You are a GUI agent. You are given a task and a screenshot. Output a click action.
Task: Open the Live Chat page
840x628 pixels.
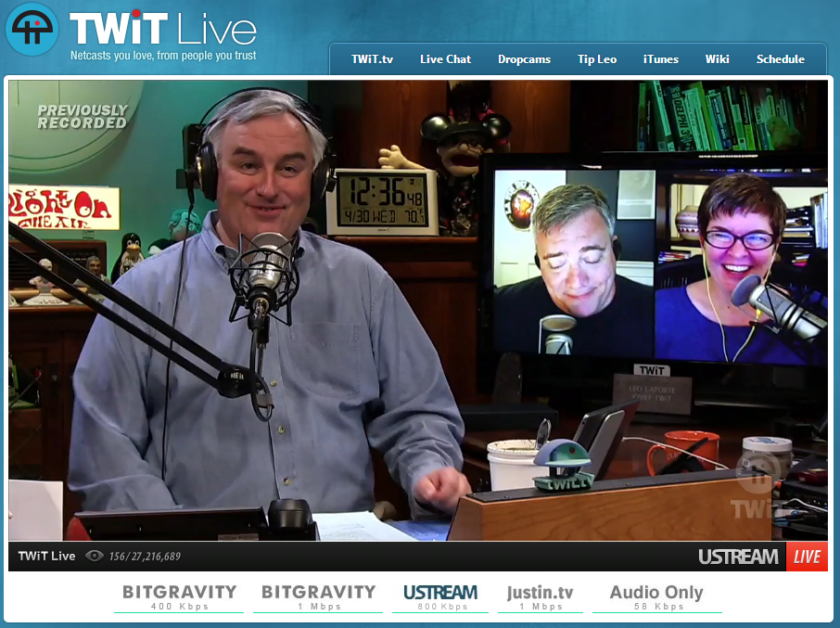pyautogui.click(x=445, y=59)
